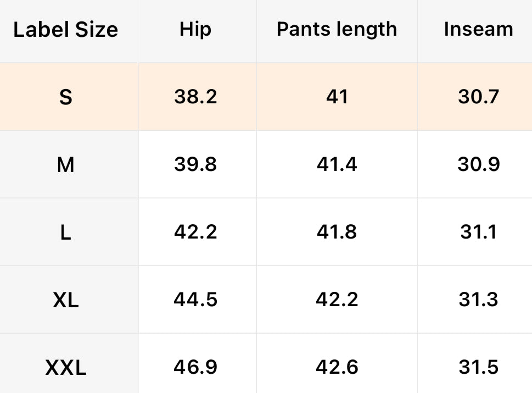The image size is (532, 393).
Task: Select the XL size row label
Action: coord(66,300)
